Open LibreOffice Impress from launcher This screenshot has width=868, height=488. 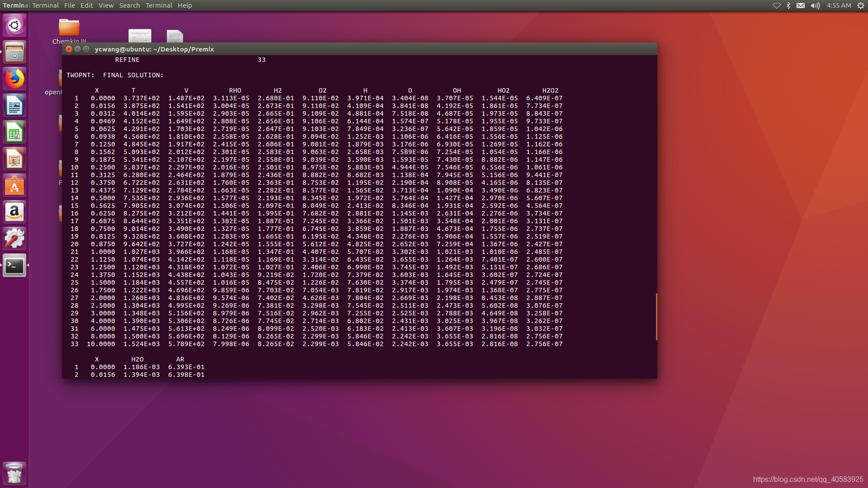[x=14, y=159]
